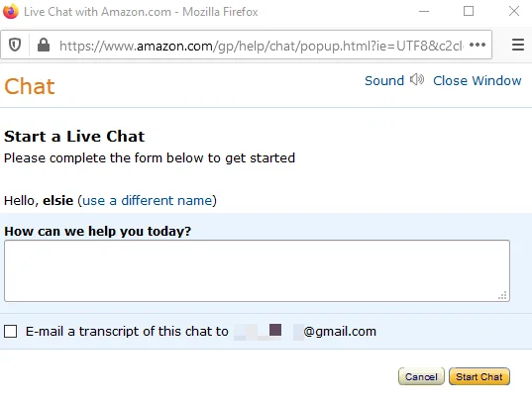This screenshot has height=408, width=532.
Task: Close the Firefox window with the X
Action: pos(514,11)
